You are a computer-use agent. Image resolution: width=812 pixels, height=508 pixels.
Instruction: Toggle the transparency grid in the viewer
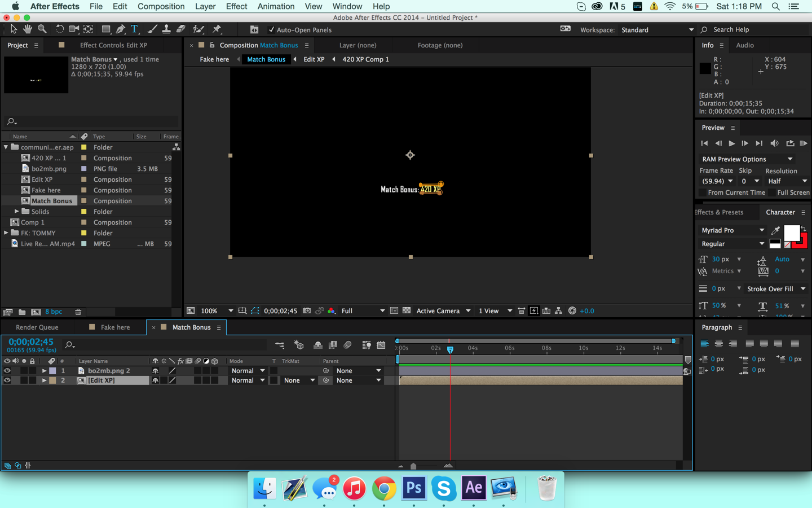pyautogui.click(x=407, y=311)
